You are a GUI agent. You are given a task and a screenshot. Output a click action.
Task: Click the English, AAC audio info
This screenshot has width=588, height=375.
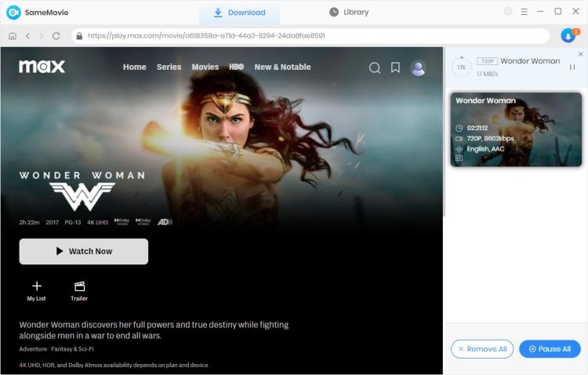(485, 149)
